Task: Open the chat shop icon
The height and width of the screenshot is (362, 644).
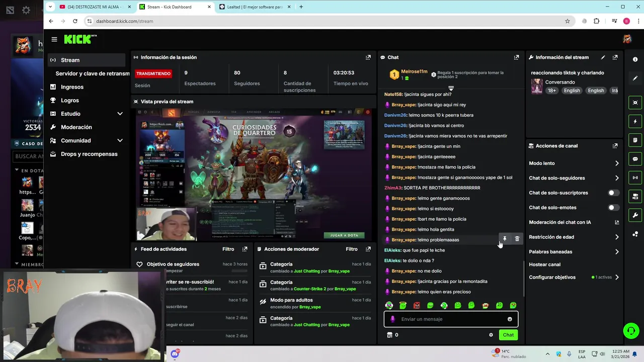Action: [x=389, y=335]
